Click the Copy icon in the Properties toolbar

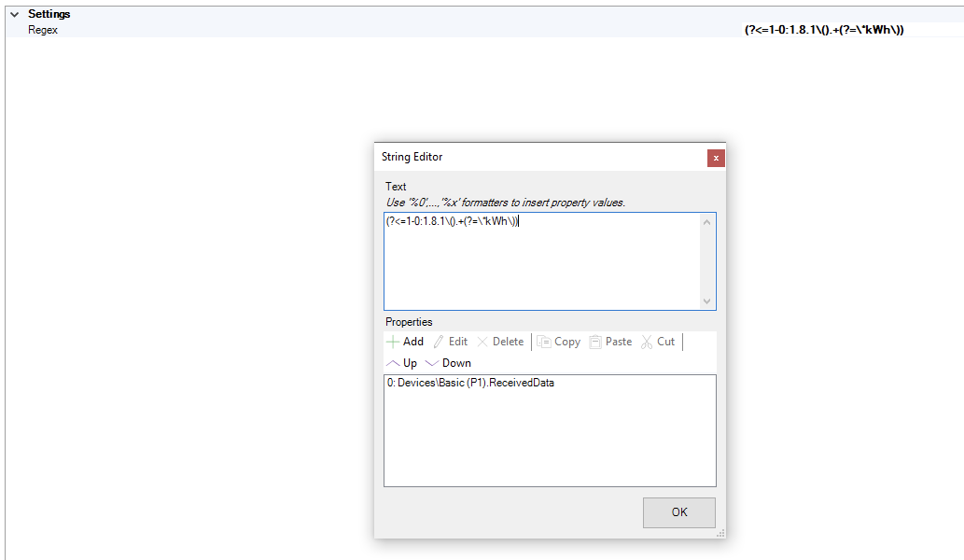(x=543, y=342)
